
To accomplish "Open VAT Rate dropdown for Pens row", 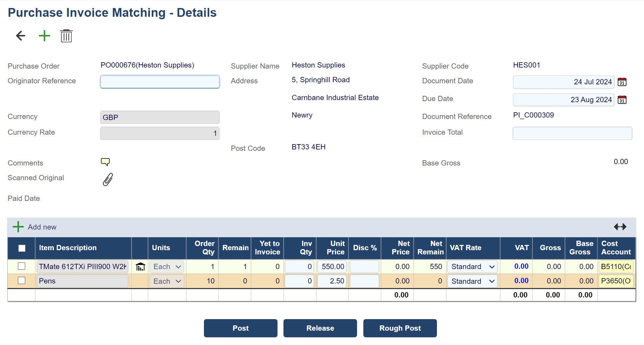I will click(472, 281).
